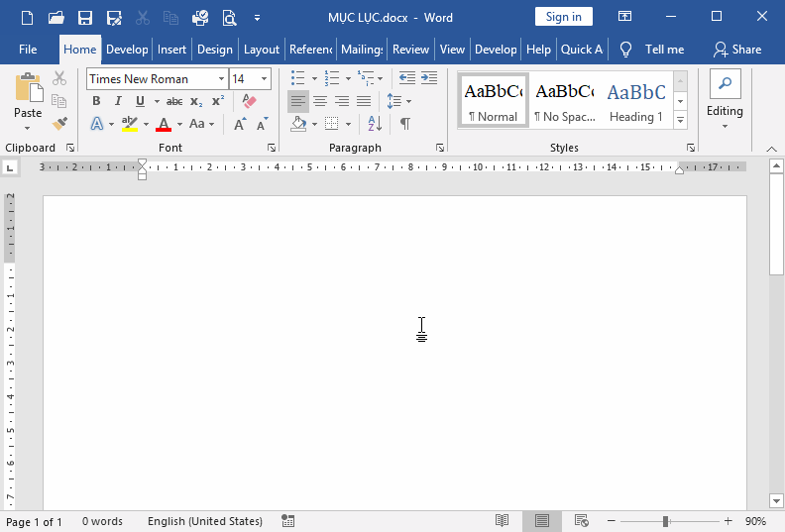
Task: Clear all formatting with the eraser icon
Action: pos(249,101)
